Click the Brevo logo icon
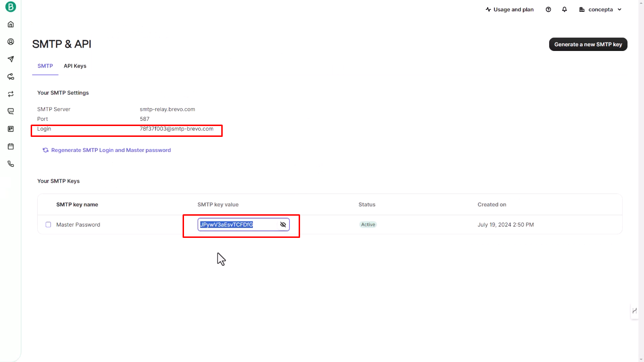Viewport: 644px width, 362px height. 10,7
